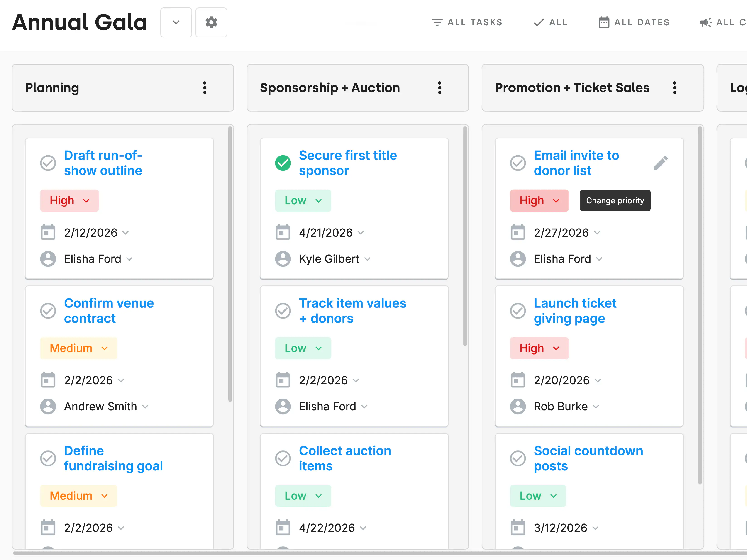Open board settings gear icon

click(211, 23)
